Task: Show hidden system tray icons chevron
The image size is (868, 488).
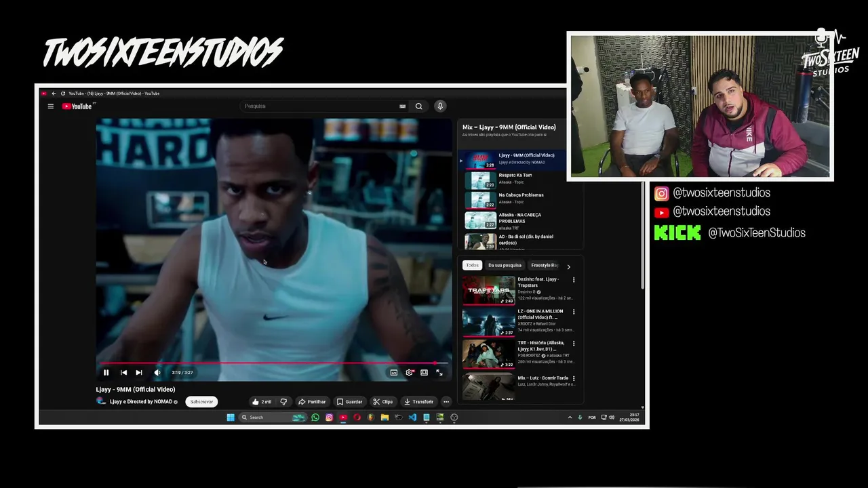Action: coord(570,418)
